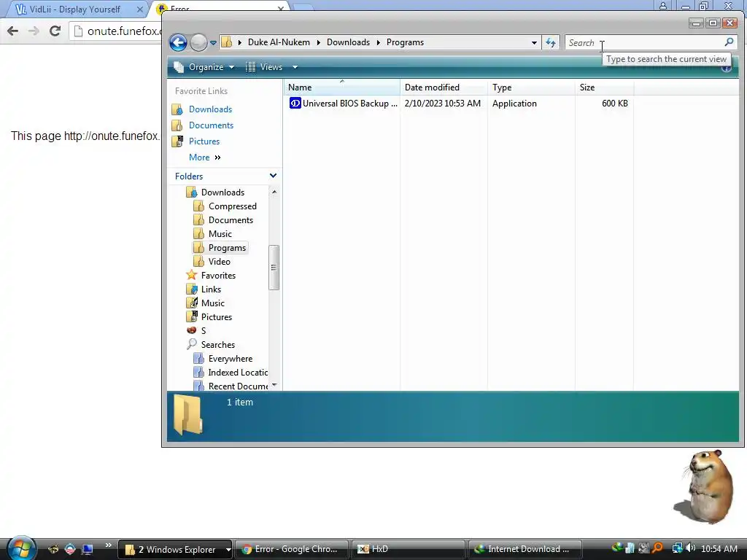Click the Explorer Forward navigation arrow
The width and height of the screenshot is (747, 560).
coord(198,42)
